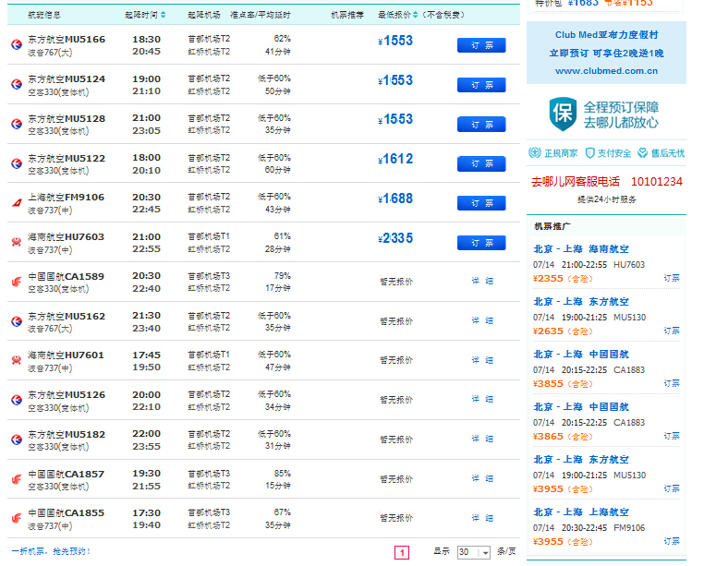Click the Hainan Airlines logo beside HU7601

pos(17,360)
